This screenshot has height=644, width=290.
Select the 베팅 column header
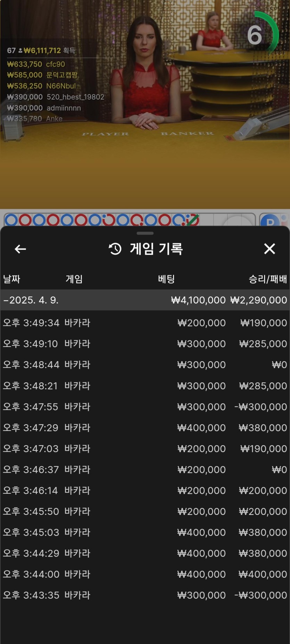tap(166, 279)
